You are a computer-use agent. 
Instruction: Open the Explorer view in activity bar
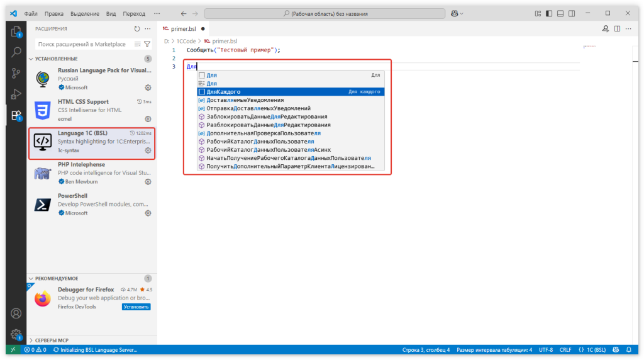[16, 31]
